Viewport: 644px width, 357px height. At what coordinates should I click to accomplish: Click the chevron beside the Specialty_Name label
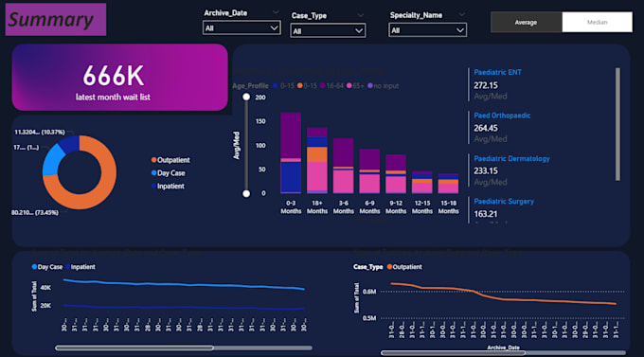tap(461, 14)
